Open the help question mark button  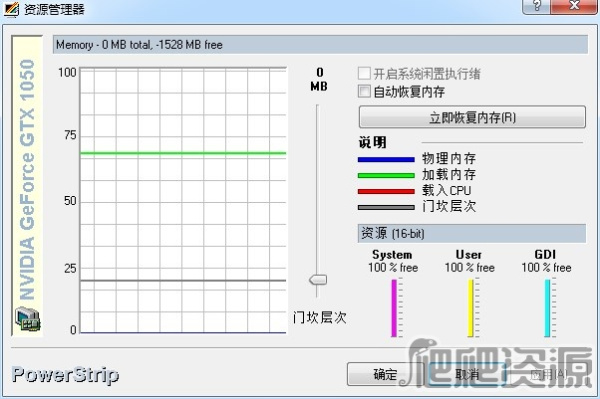[x=536, y=6]
